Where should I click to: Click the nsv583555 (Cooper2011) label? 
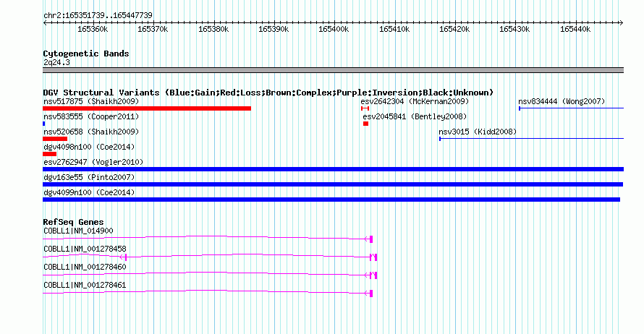pyautogui.click(x=91, y=116)
